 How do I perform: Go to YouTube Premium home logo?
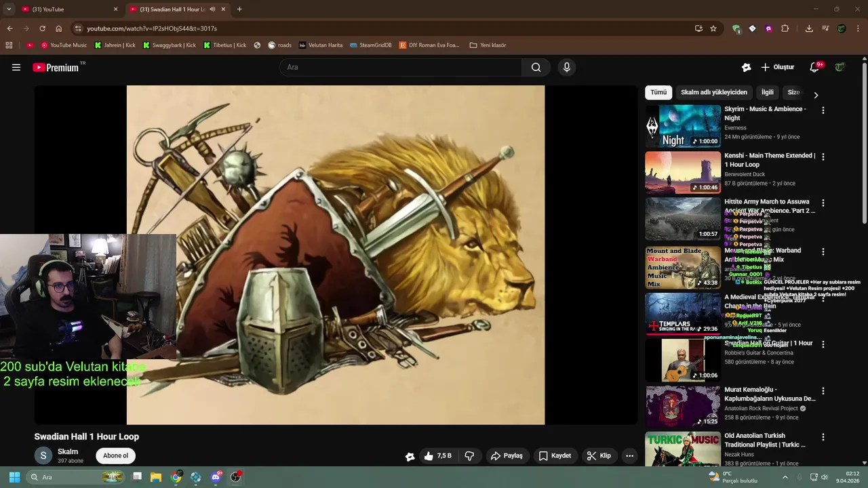click(56, 67)
